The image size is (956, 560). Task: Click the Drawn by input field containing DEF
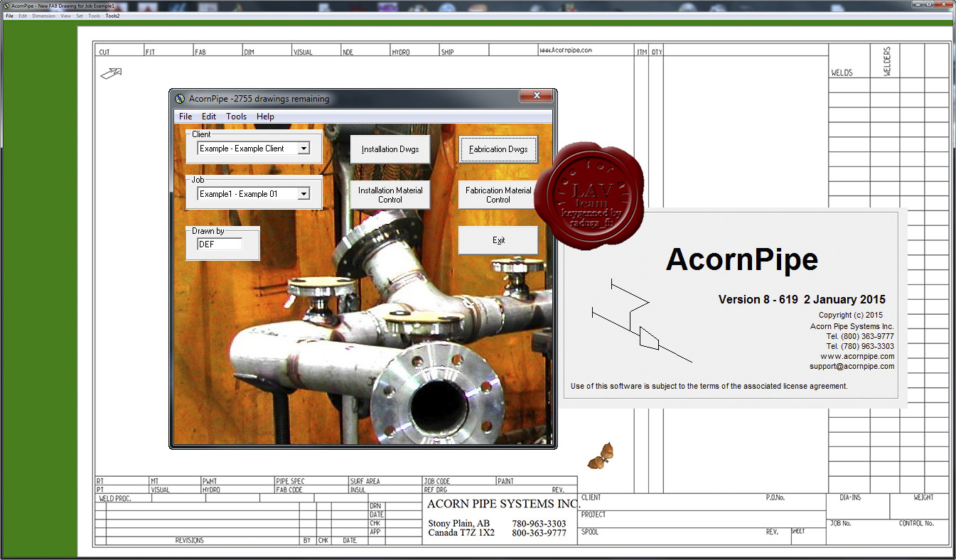tap(220, 244)
